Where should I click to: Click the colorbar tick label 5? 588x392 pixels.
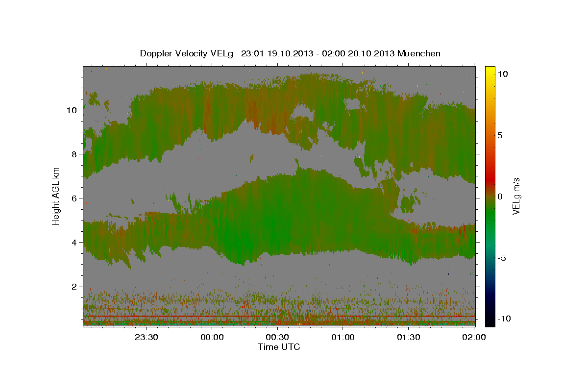[x=500, y=135]
